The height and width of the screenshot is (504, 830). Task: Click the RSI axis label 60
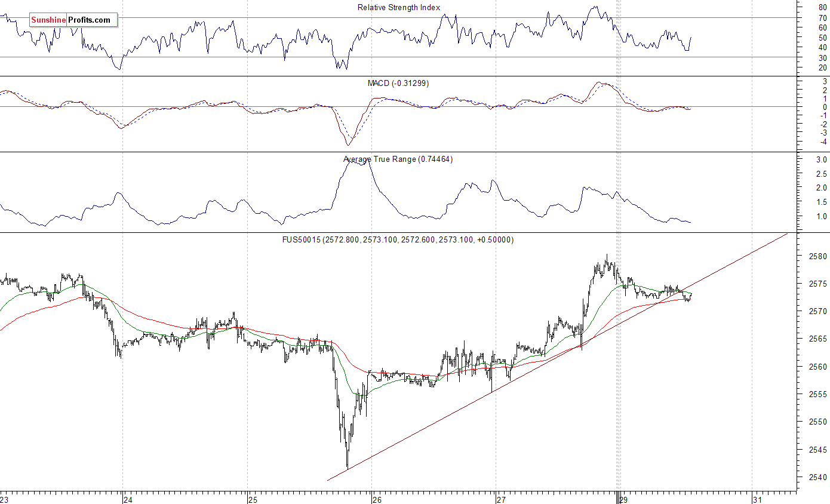pos(823,27)
